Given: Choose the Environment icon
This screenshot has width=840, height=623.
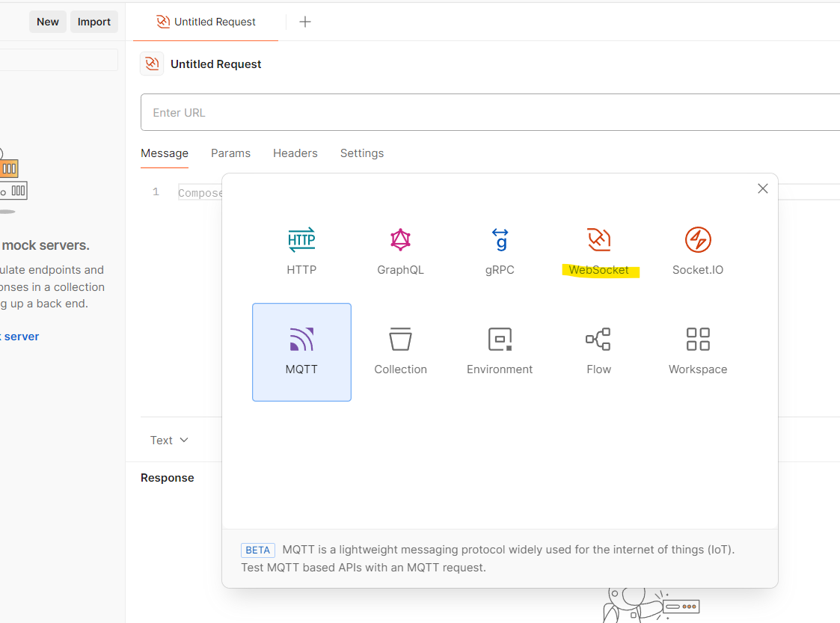Looking at the screenshot, I should tap(500, 339).
